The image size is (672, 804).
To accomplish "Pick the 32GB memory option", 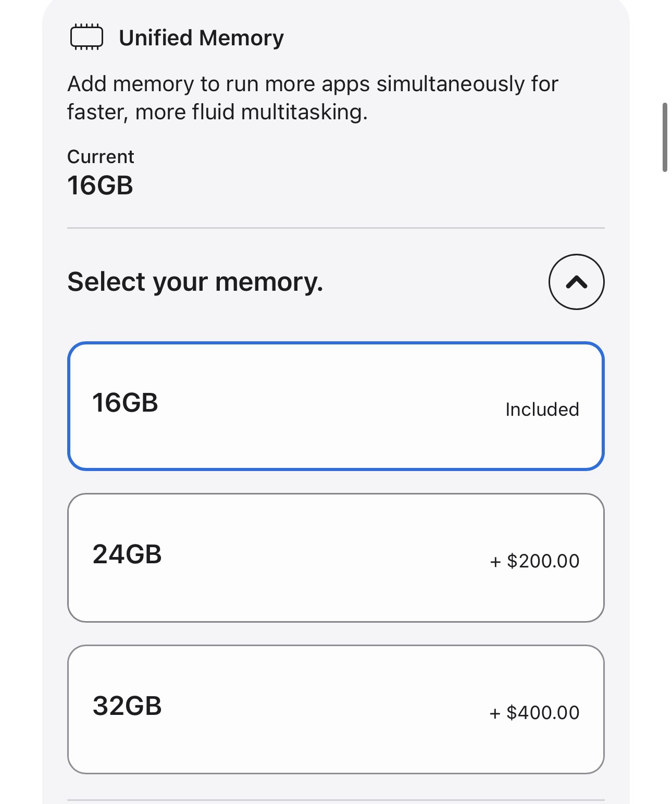I will pos(335,709).
